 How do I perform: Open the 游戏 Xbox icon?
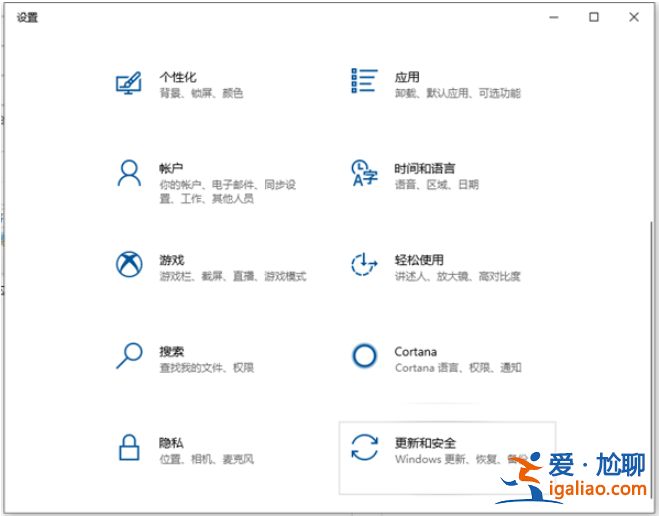(129, 264)
